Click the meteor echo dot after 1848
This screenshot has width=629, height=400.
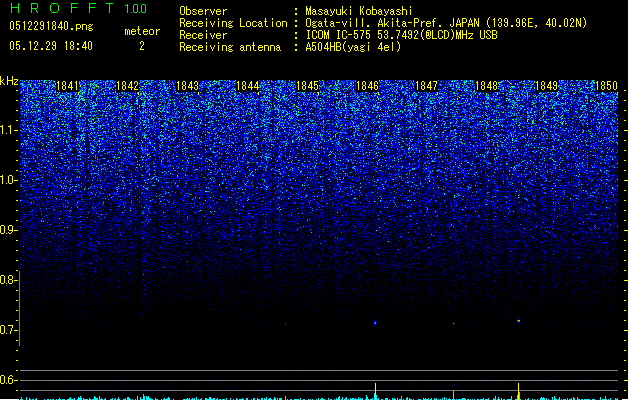click(519, 321)
